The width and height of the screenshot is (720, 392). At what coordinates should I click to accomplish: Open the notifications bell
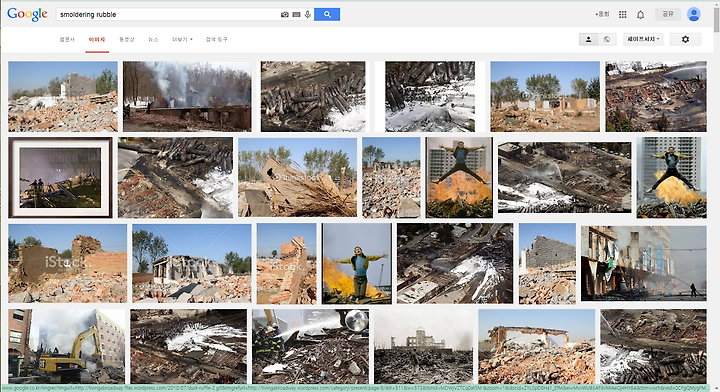tap(641, 15)
